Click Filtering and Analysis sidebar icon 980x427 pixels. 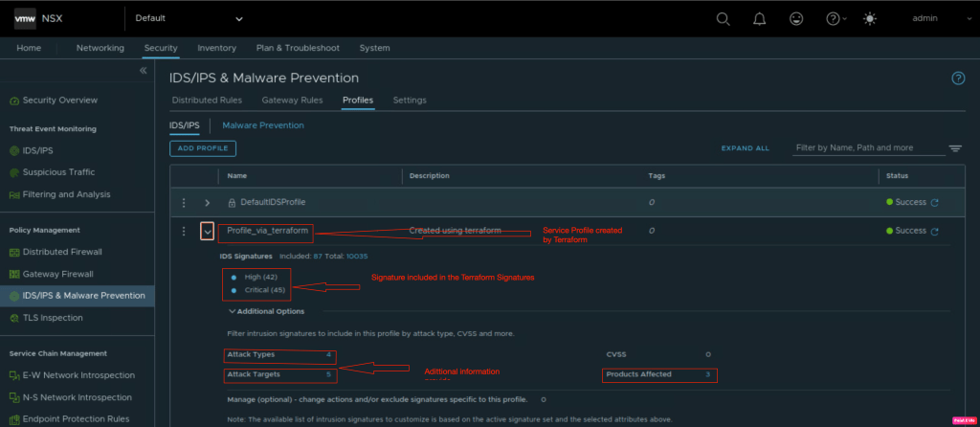[x=14, y=195]
